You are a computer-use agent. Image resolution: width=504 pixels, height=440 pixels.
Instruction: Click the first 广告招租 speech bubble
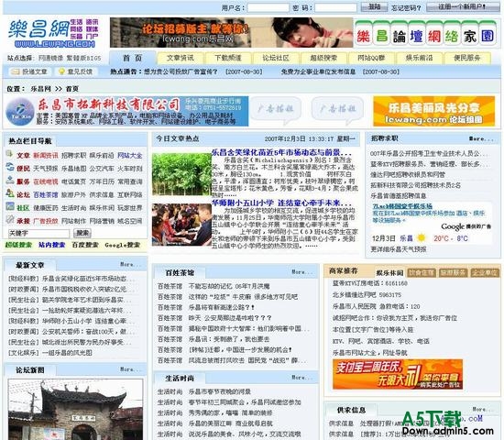click(276, 109)
